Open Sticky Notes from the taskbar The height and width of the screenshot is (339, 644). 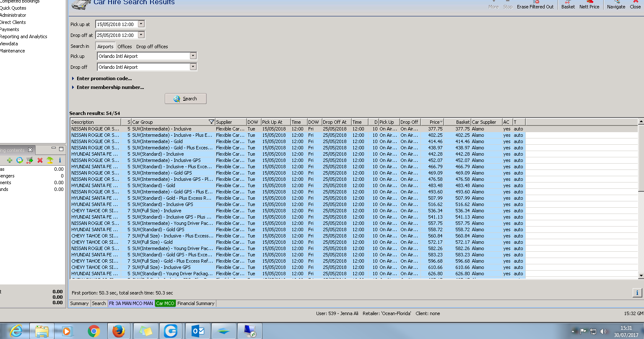pyautogui.click(x=146, y=331)
